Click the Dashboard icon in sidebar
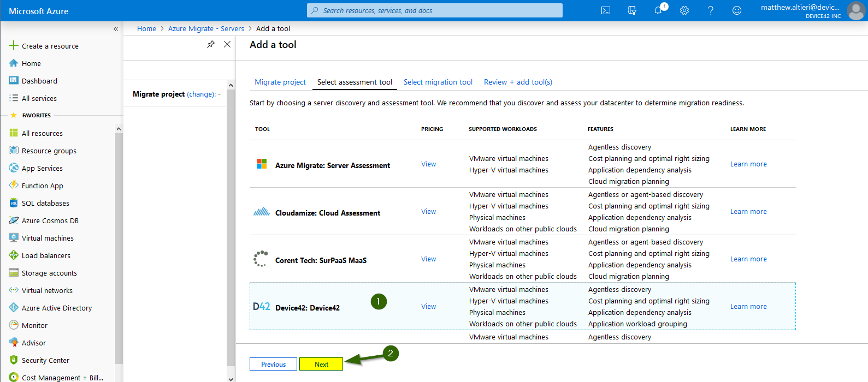This screenshot has width=868, height=382. click(14, 81)
